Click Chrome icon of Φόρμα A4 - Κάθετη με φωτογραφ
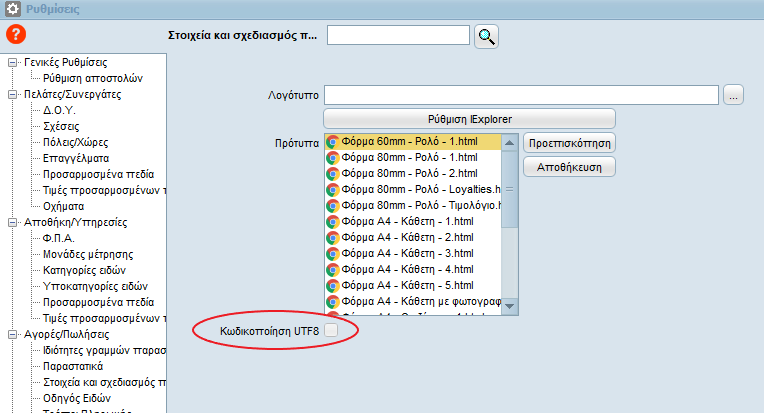Viewport: 764px width, 413px height. 333,301
